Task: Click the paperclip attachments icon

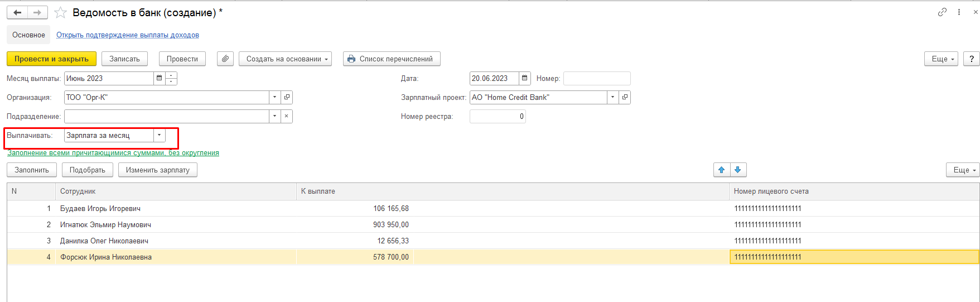Action: pos(225,59)
